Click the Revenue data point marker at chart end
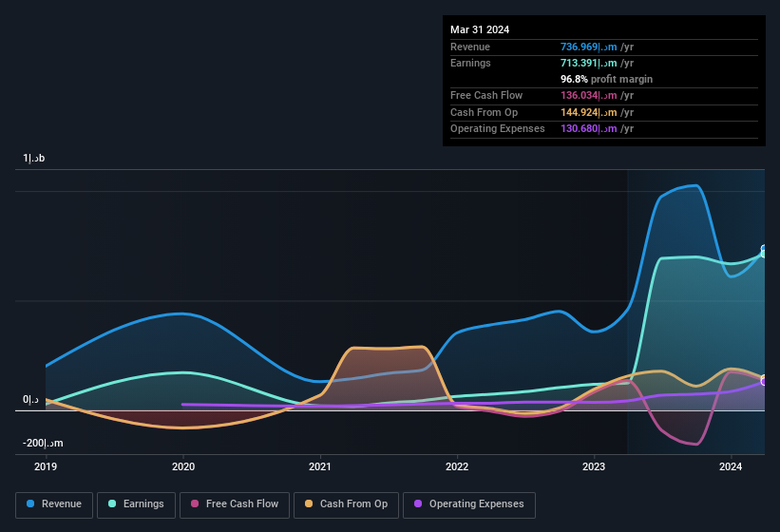Screen dimensions: 780x532 [x=764, y=249]
